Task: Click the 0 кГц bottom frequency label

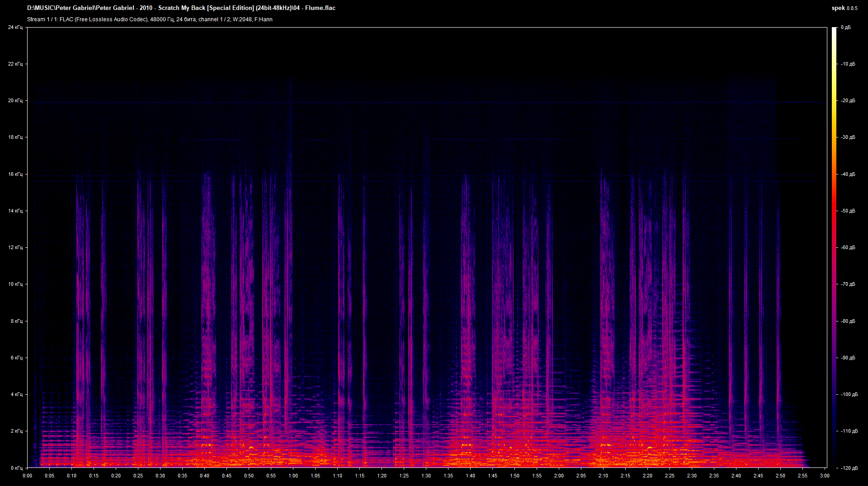Action: (x=16, y=468)
